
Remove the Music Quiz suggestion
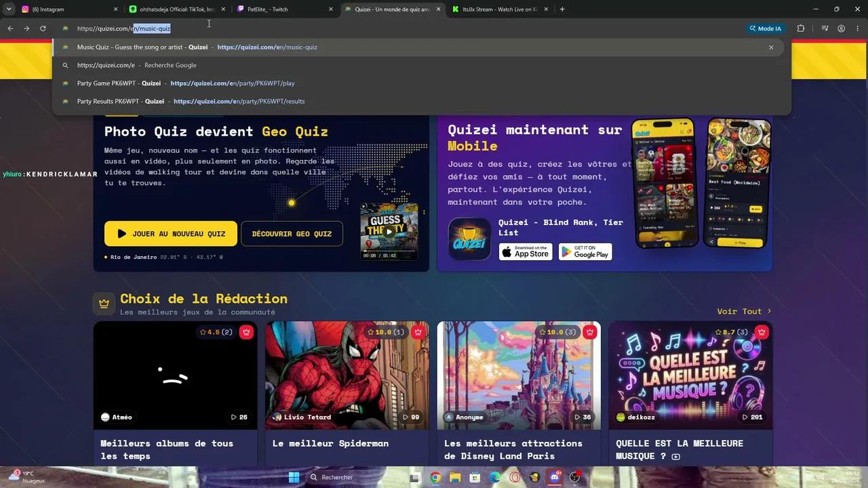click(771, 47)
